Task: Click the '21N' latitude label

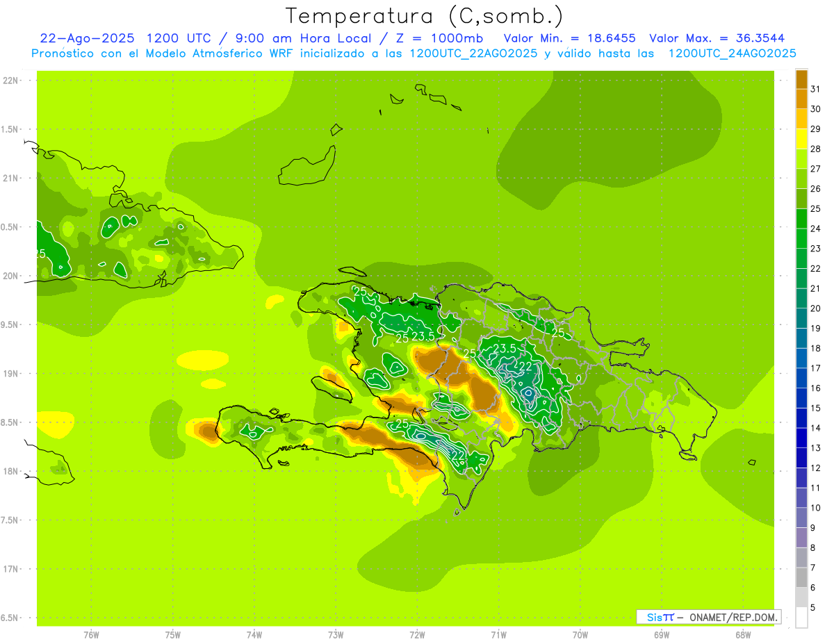Action: (x=10, y=178)
